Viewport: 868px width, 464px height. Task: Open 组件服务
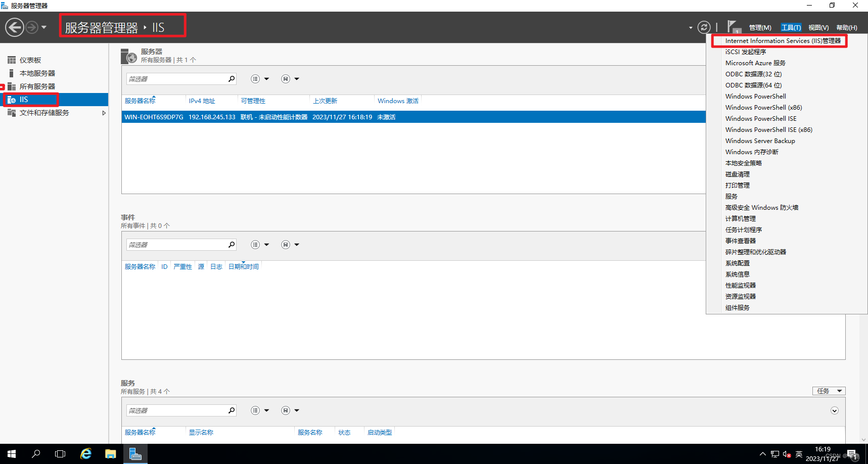point(738,308)
